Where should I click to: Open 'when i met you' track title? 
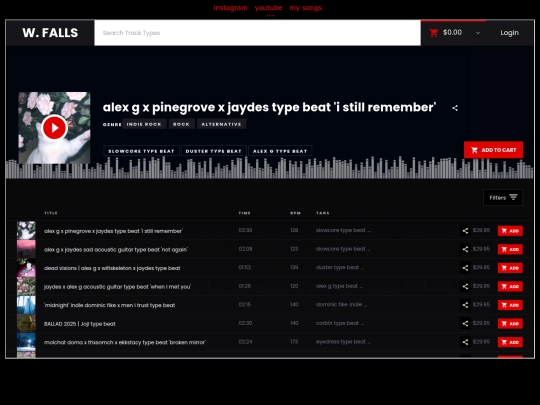tap(117, 287)
